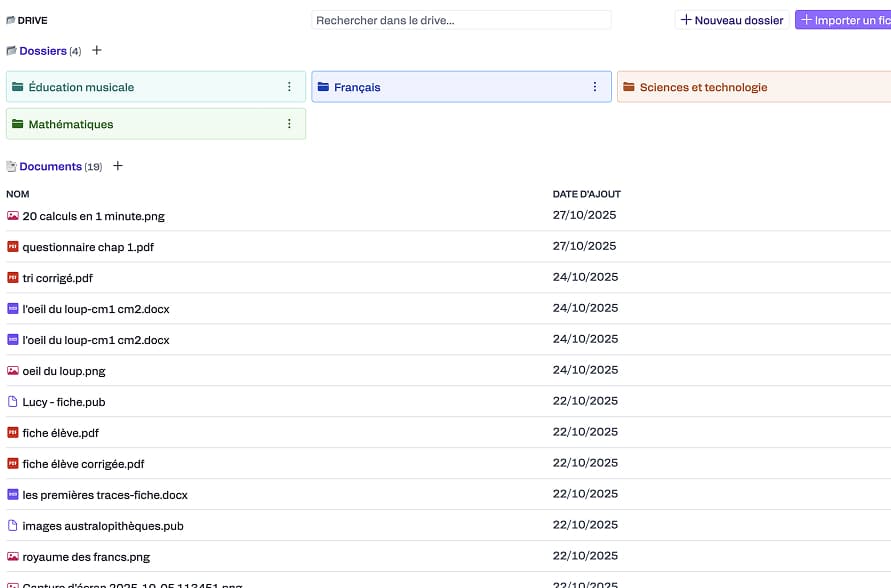Click the docx icon of les premières traces-fiche
The height and width of the screenshot is (588, 891).
click(x=13, y=495)
